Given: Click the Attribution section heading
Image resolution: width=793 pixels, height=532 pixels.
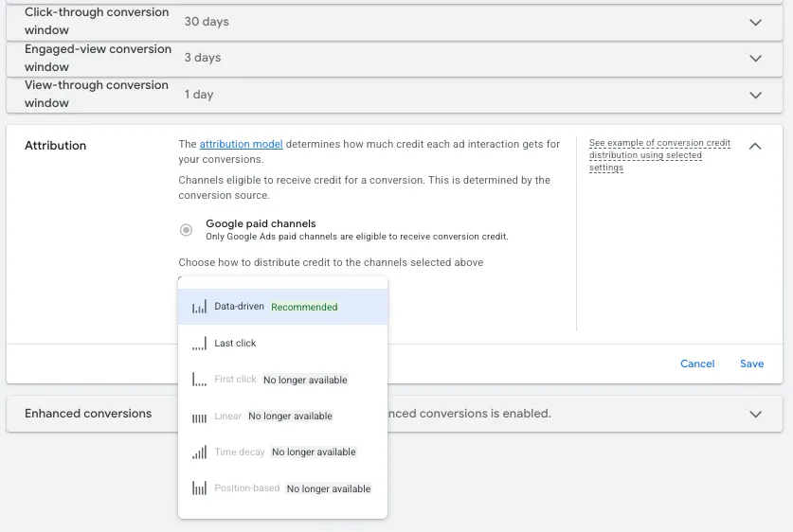Looking at the screenshot, I should (x=56, y=146).
